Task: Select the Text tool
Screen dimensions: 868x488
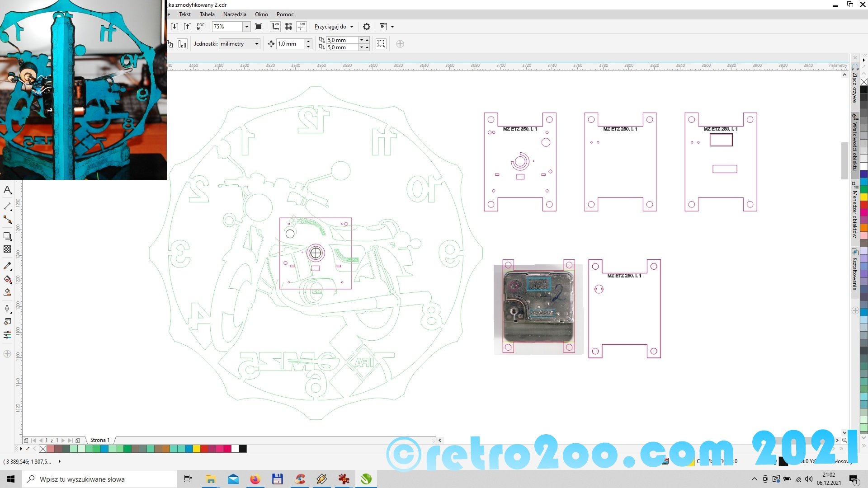Action: pyautogui.click(x=7, y=190)
